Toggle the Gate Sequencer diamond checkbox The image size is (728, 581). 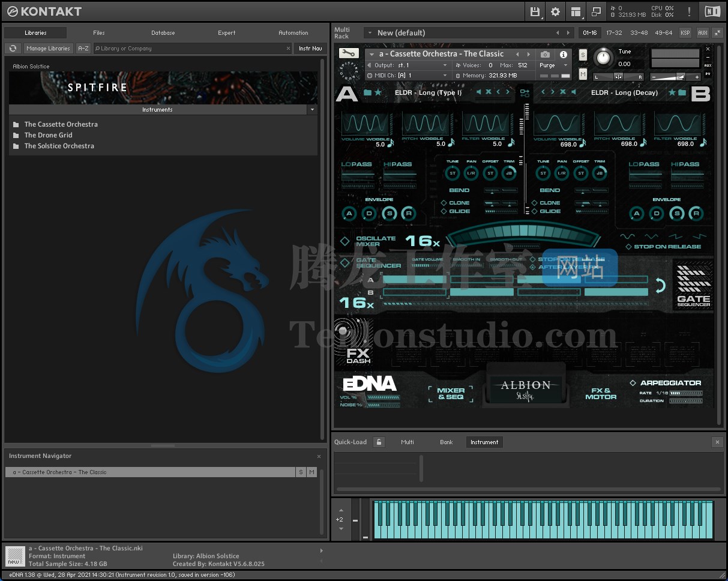coord(345,263)
